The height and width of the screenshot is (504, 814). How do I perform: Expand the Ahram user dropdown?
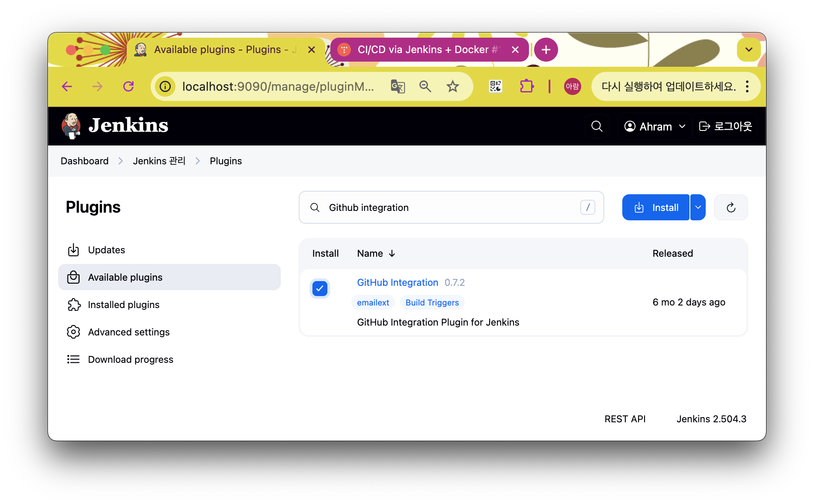655,126
